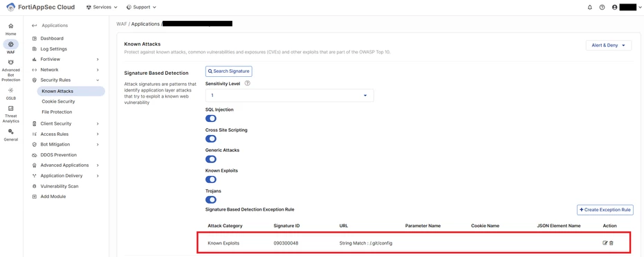Open File Protection page
The height and width of the screenshot is (257, 644).
(x=57, y=112)
